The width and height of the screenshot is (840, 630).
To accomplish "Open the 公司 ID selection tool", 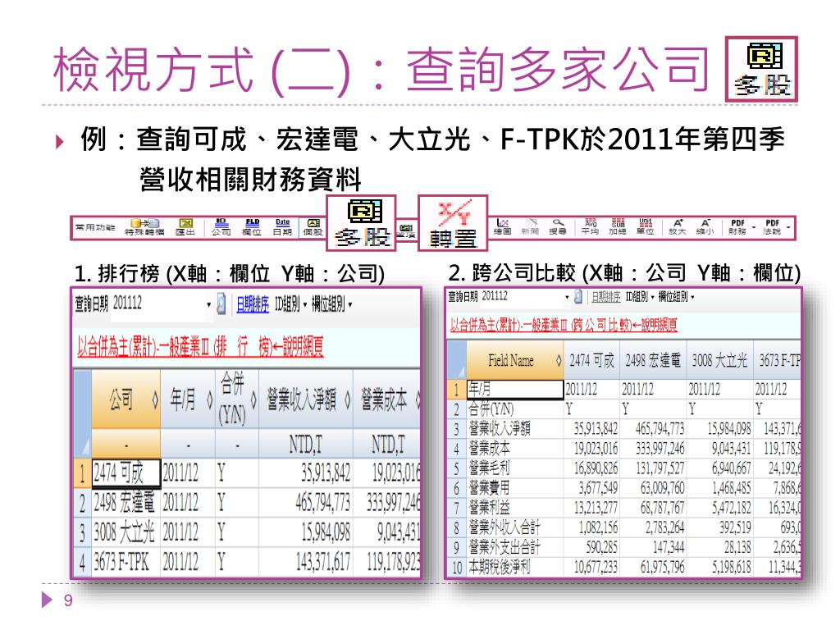I will 221,227.
